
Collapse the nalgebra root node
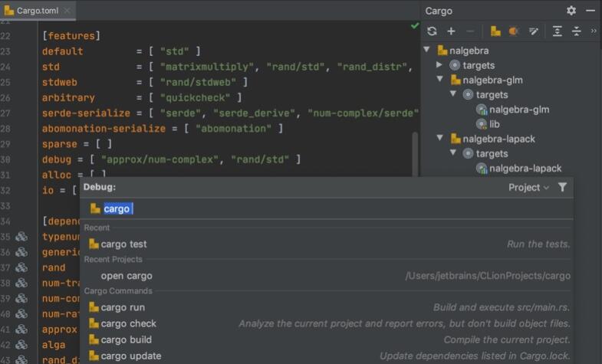[x=426, y=50]
